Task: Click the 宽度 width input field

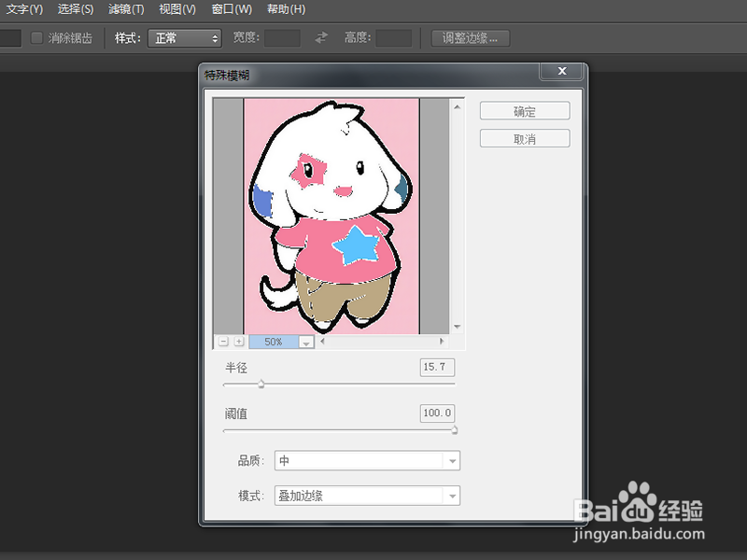Action: pos(282,38)
